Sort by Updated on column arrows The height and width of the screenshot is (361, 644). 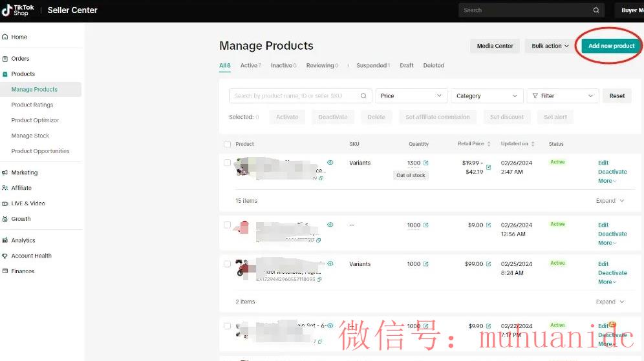pyautogui.click(x=533, y=144)
